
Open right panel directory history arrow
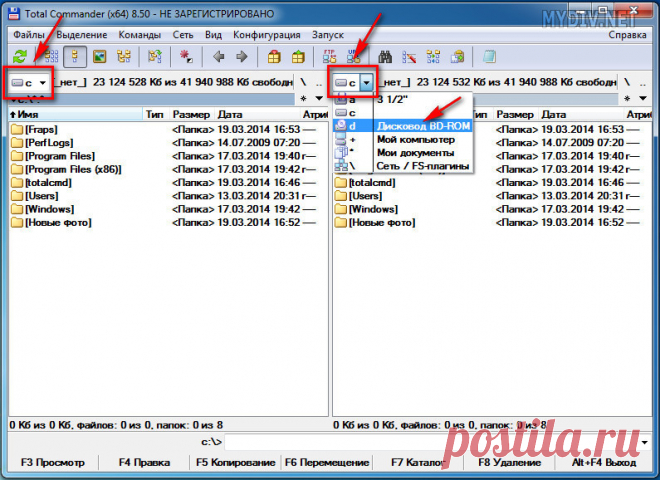pyautogui.click(x=643, y=98)
